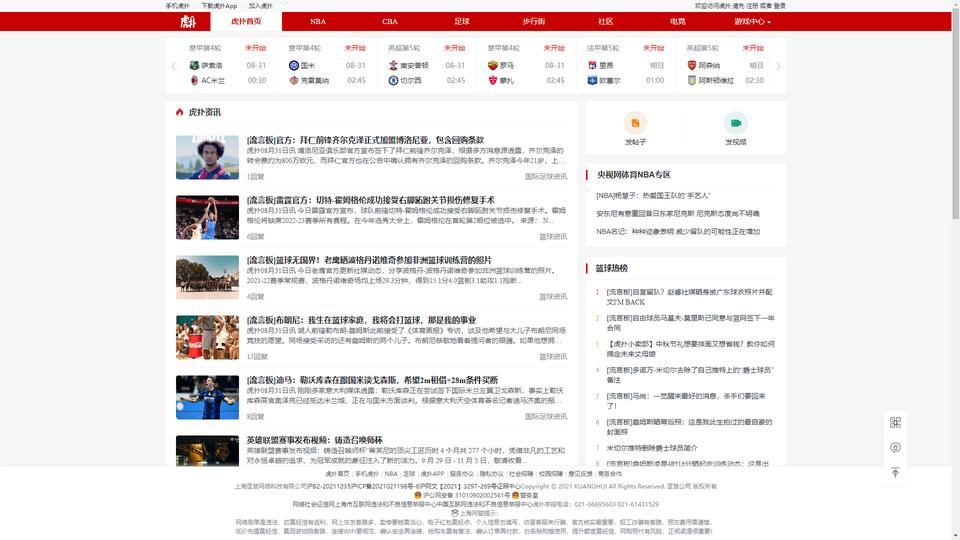Viewport: 960px width, 540px height.
Task: Click the 蒙扎 team crest
Action: [x=493, y=80]
